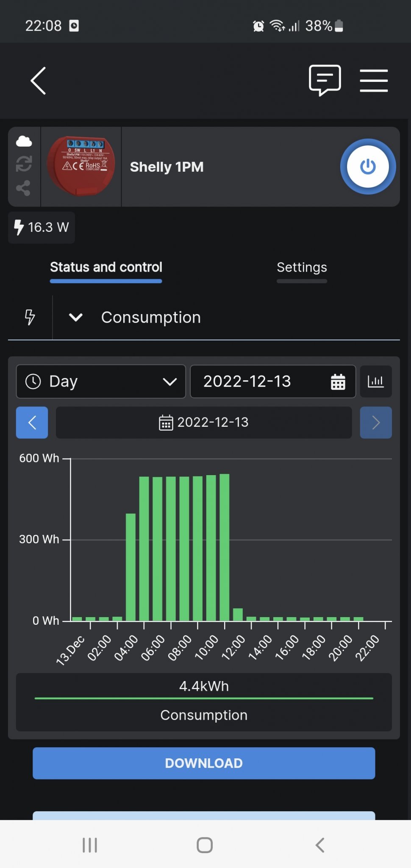Toggle the Shelly 1PM power button
This screenshot has height=868, width=411.
(367, 167)
